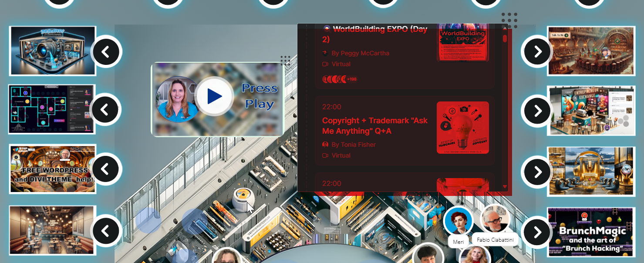
Task: Click the Virtual label under By Peggy McCartha
Action: (341, 64)
